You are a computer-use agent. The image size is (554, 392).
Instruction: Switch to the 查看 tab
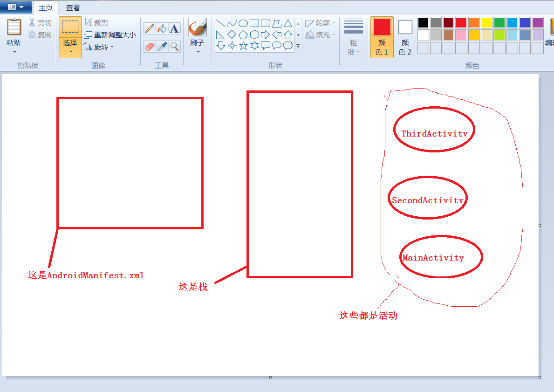[73, 7]
